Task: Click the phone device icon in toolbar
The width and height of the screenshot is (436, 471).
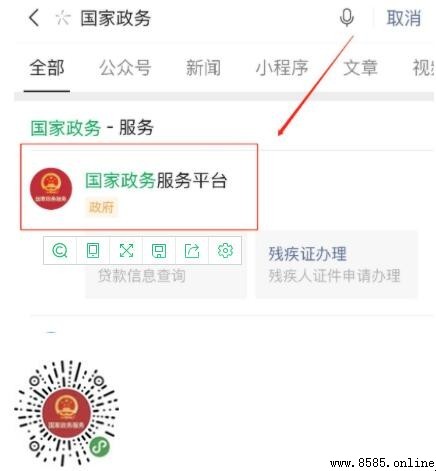Action: pyautogui.click(x=93, y=250)
